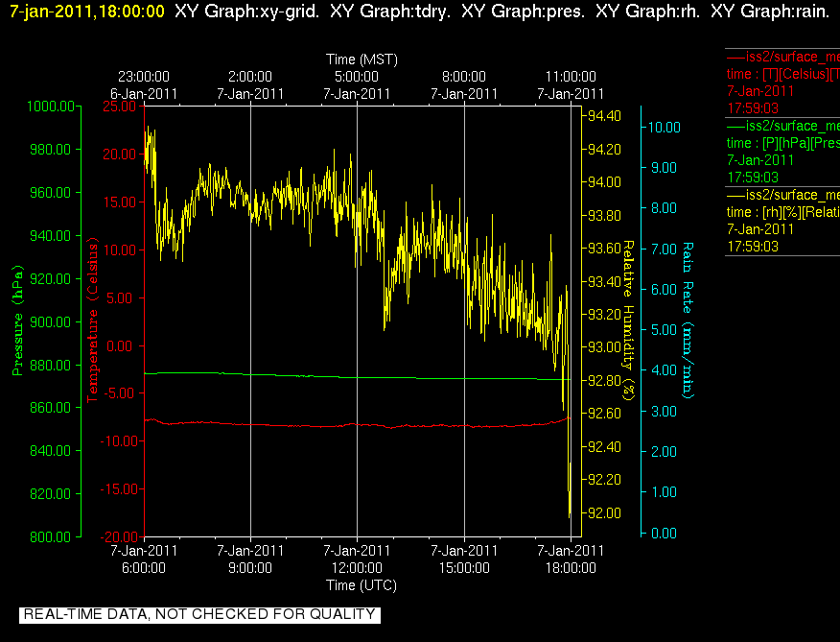Image resolution: width=840 pixels, height=642 pixels.
Task: Select the XY Graph:rain label
Action: [770, 12]
